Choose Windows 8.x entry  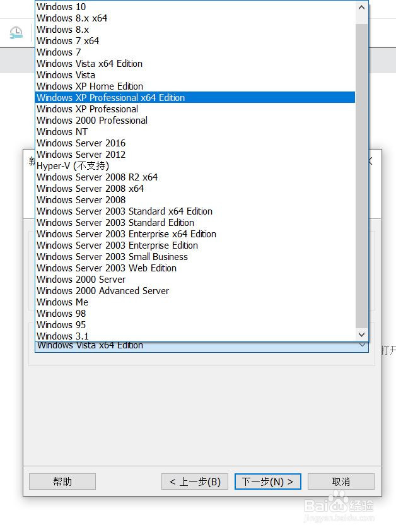[195, 30]
